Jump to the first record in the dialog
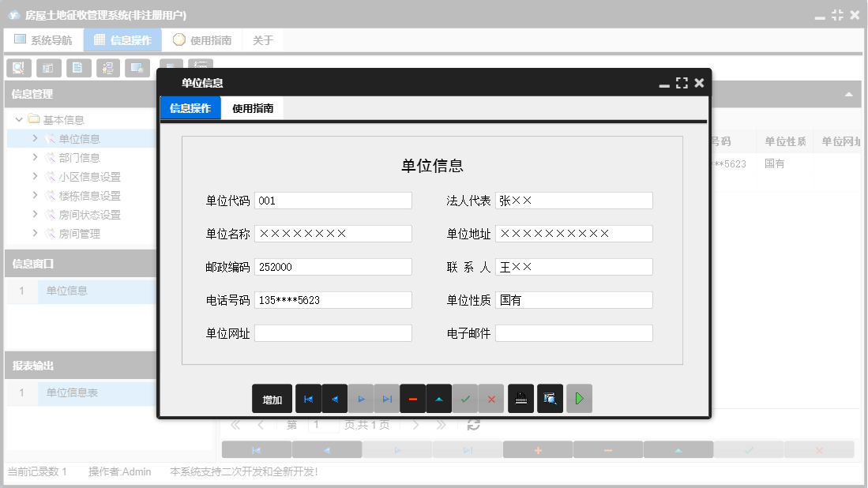The width and height of the screenshot is (868, 488). pos(308,399)
